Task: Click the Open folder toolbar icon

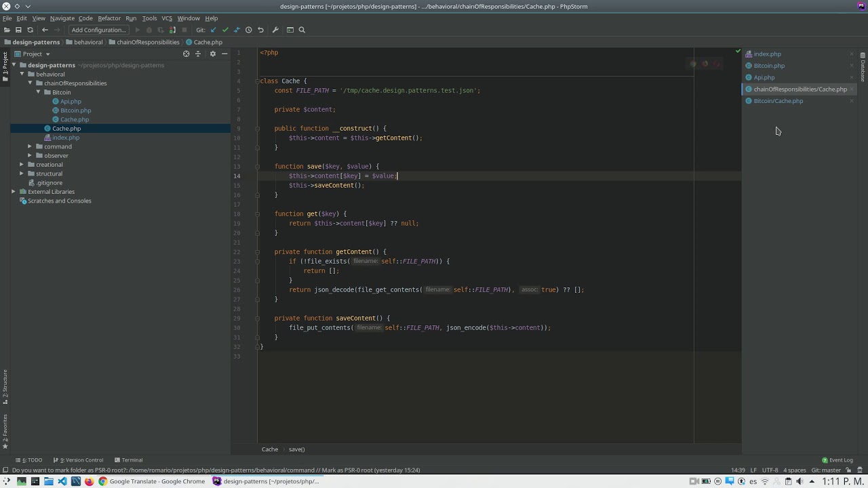Action: click(x=7, y=30)
